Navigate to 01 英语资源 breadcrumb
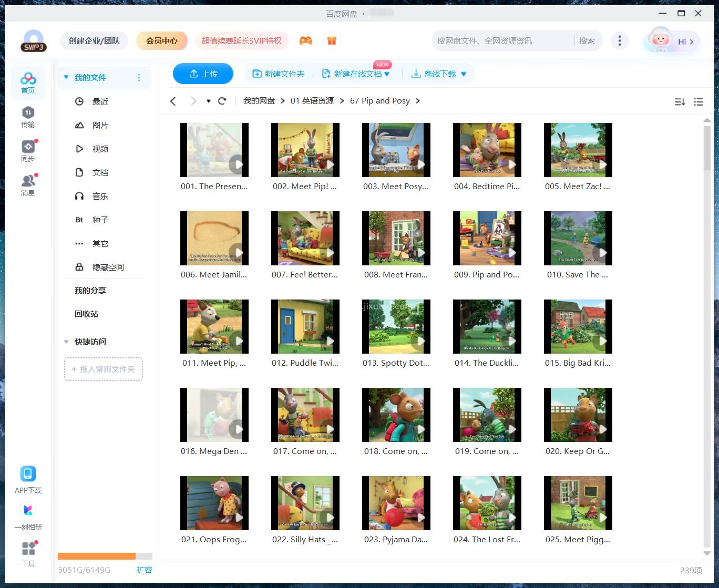719x588 pixels. [312, 101]
